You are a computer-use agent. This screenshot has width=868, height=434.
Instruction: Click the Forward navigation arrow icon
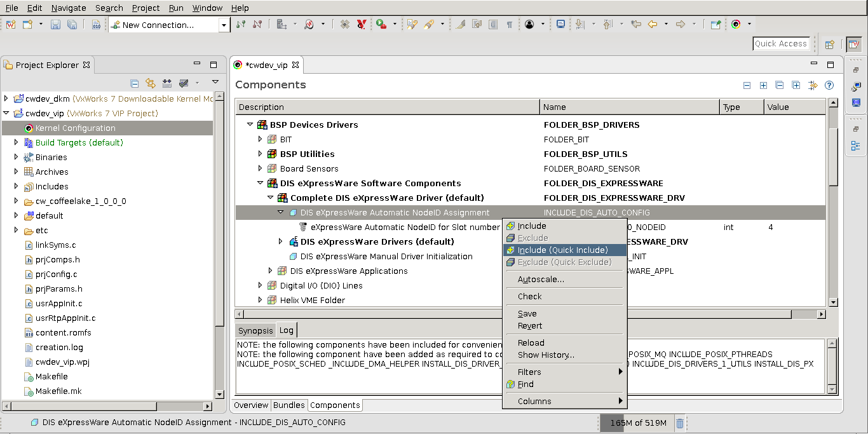click(681, 25)
